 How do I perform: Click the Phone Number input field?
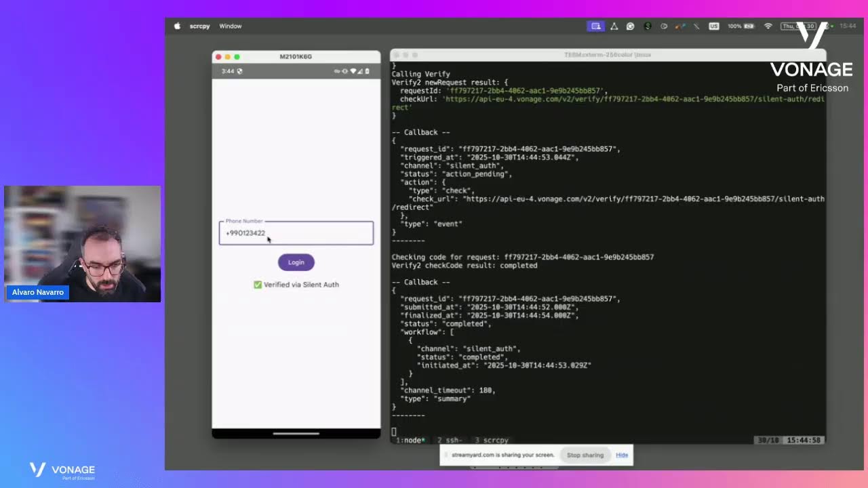(x=296, y=232)
